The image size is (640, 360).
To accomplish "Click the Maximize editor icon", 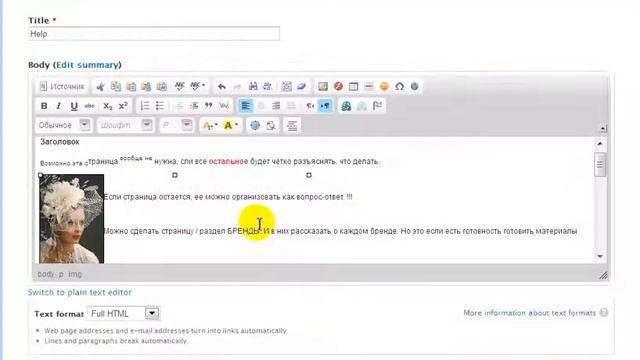I will click(255, 125).
